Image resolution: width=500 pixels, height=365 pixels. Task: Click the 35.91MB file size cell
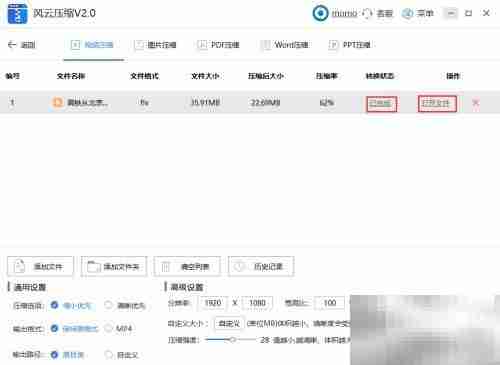click(205, 102)
